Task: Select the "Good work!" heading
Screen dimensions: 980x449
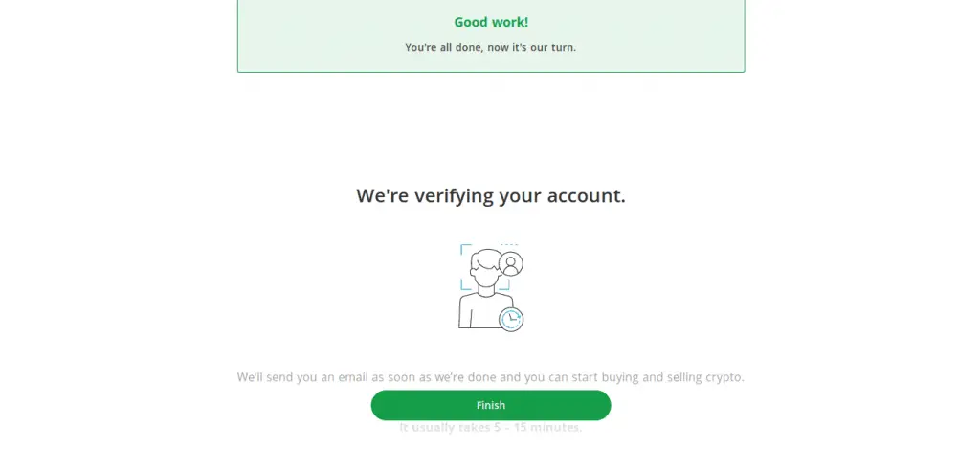Action: coord(491,23)
